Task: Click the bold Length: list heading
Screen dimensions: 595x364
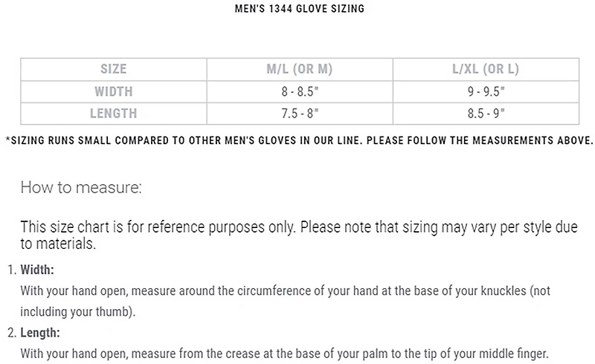Action: click(40, 333)
